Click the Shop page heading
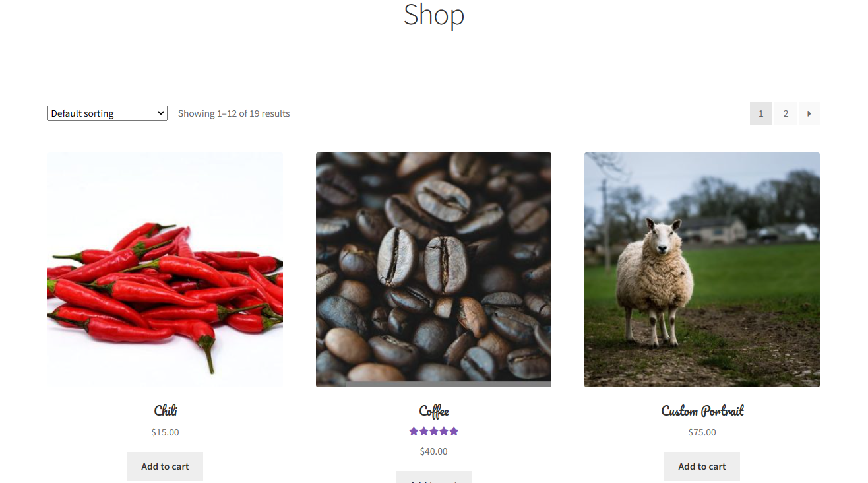This screenshot has width=868, height=483. click(434, 15)
